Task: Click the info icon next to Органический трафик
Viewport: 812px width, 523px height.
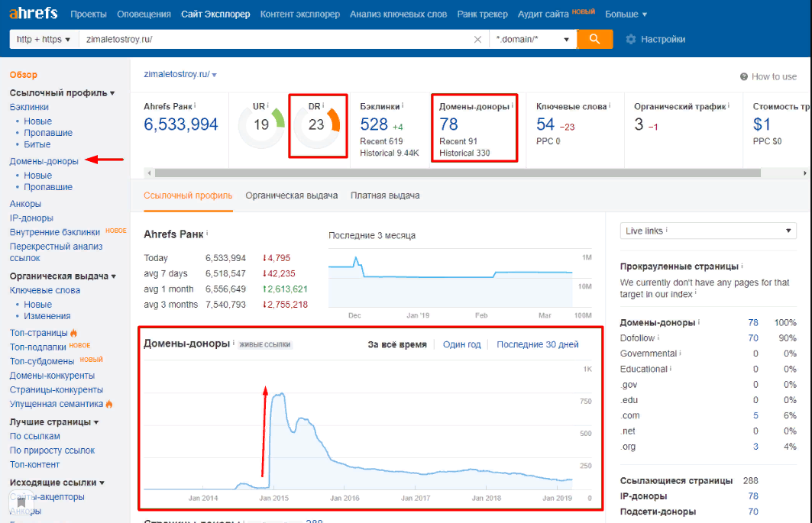Action: (x=728, y=105)
